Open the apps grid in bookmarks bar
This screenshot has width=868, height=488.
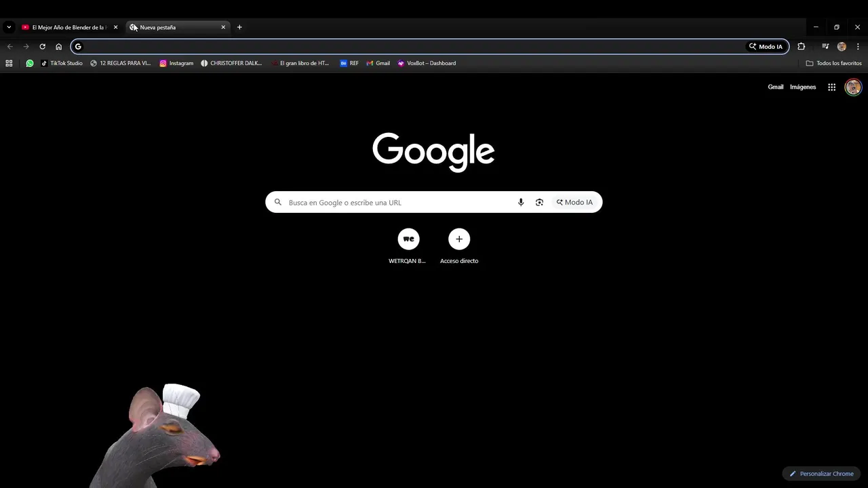[x=9, y=63]
